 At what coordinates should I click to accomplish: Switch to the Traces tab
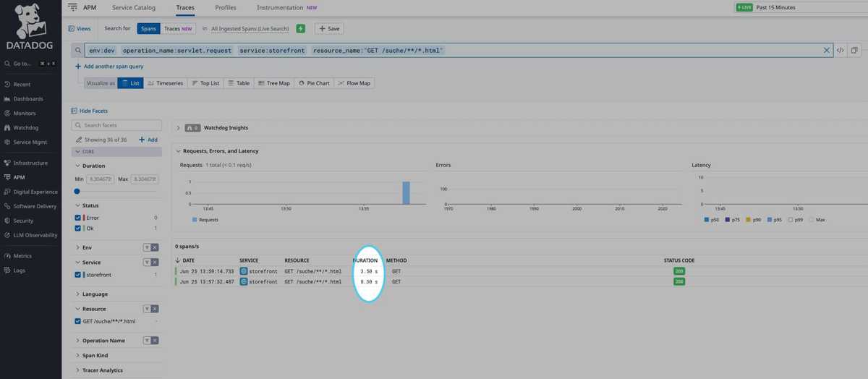tap(185, 7)
